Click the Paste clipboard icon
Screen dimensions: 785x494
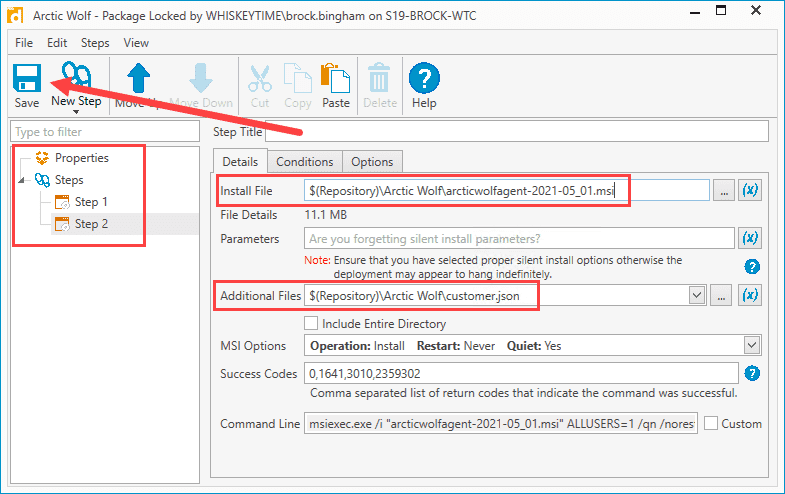(335, 78)
